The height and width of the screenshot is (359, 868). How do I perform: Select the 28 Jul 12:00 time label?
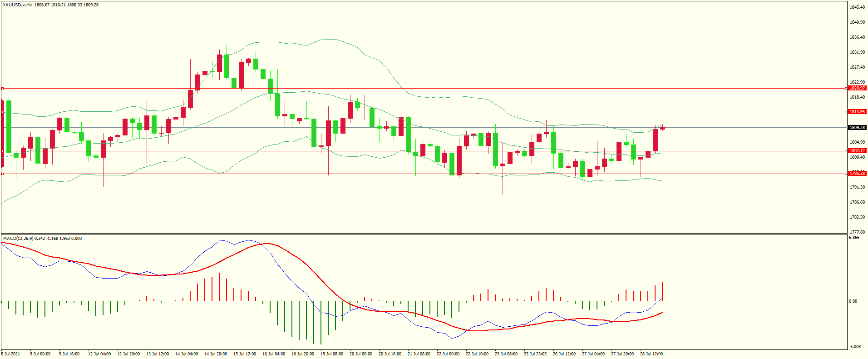coord(651,354)
